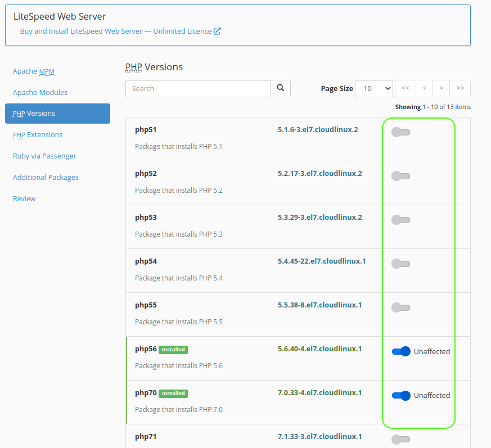Go to the first page of results

click(x=406, y=88)
